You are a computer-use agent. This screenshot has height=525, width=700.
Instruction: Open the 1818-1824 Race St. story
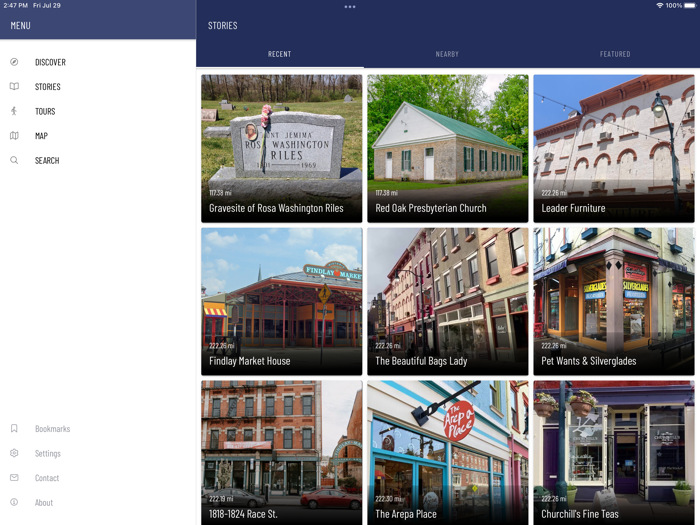[282, 453]
